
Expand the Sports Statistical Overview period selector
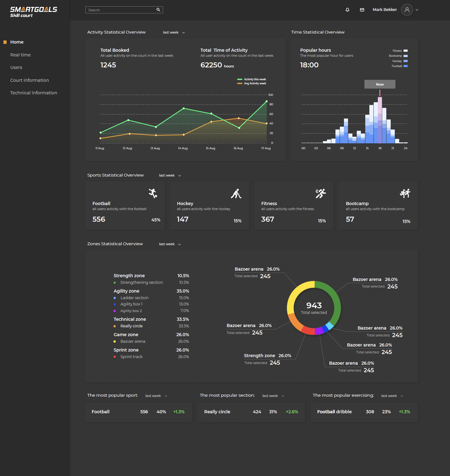click(169, 175)
